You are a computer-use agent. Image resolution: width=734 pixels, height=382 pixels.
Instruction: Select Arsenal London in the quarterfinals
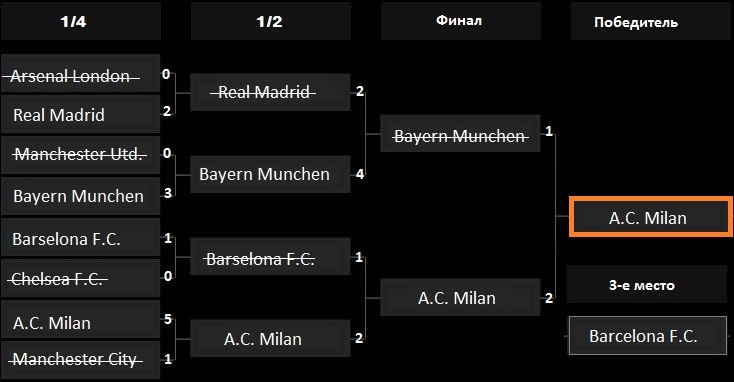pos(81,73)
